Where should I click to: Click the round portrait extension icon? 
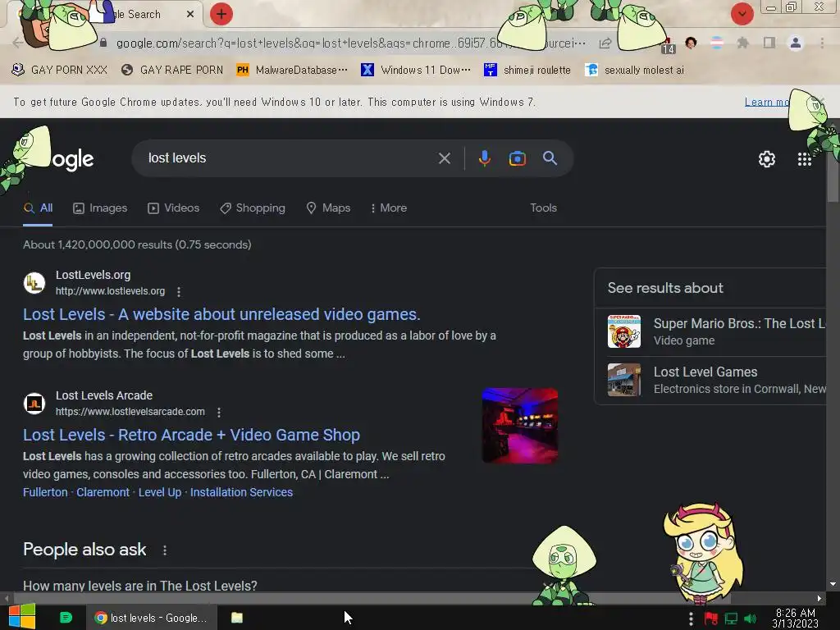pyautogui.click(x=691, y=43)
